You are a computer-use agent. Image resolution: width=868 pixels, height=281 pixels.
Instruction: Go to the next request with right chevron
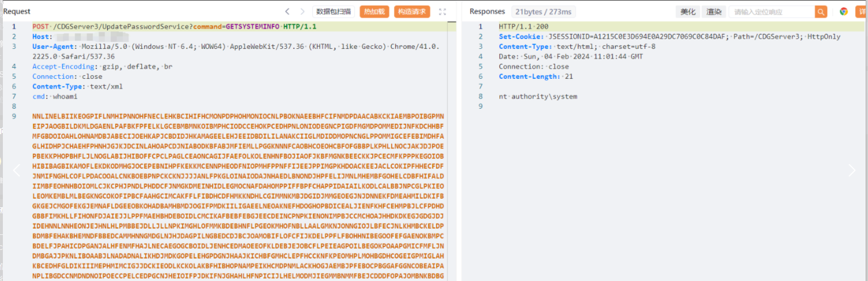point(303,12)
